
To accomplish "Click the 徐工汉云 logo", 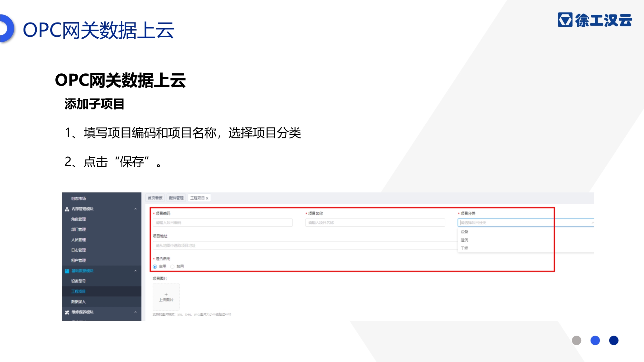I will tap(595, 20).
